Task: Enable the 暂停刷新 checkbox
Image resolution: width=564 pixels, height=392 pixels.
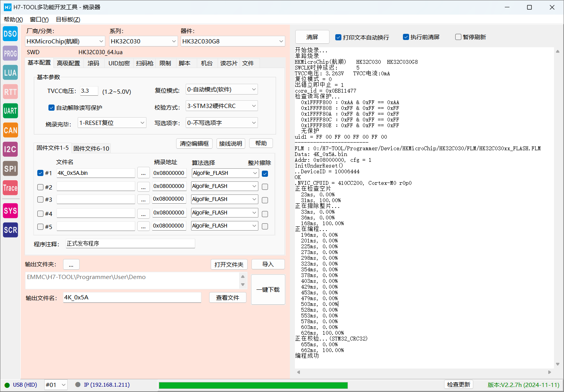Action: (458, 37)
